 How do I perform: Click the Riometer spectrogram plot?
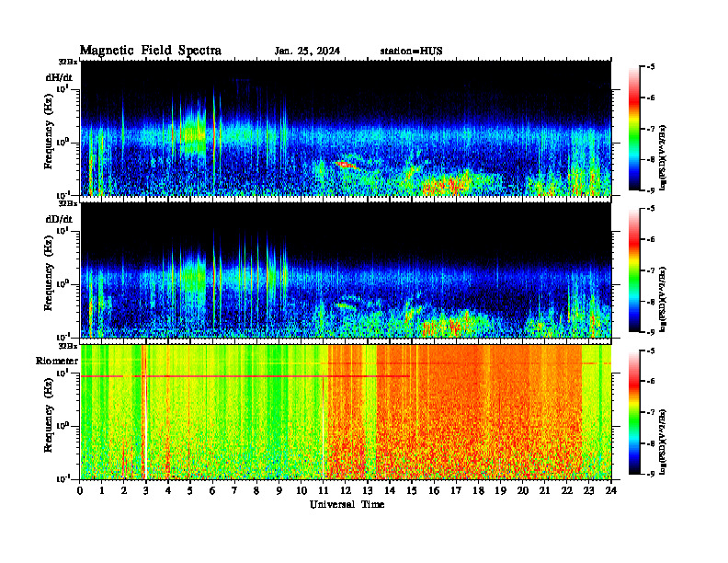pos(346,412)
